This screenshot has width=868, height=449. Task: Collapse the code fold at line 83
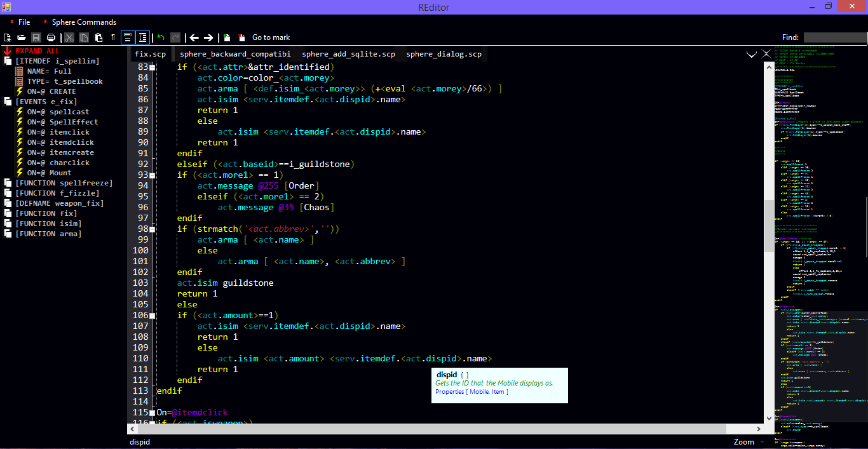point(153,67)
